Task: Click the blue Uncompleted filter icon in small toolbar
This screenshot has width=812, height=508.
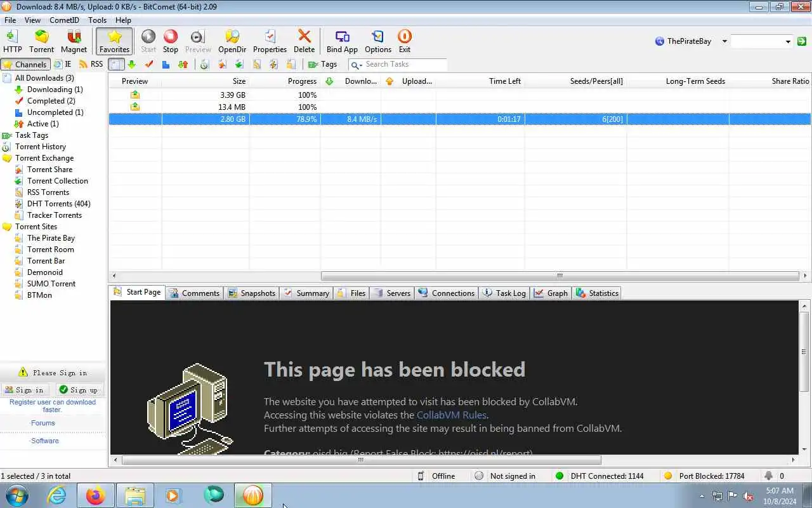Action: (166, 64)
